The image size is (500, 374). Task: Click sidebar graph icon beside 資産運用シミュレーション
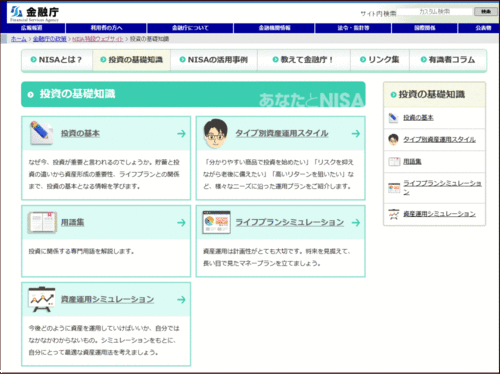click(x=394, y=214)
